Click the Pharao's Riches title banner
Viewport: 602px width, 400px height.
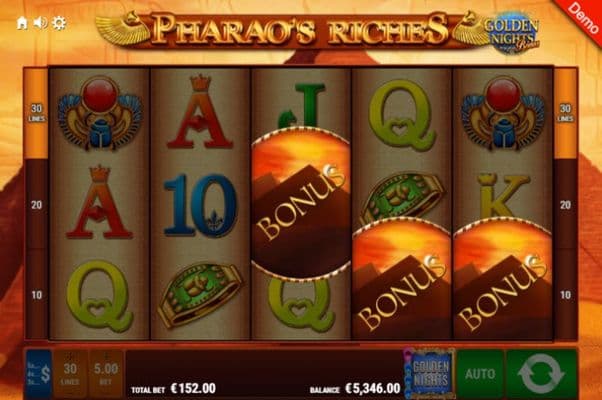point(301,29)
